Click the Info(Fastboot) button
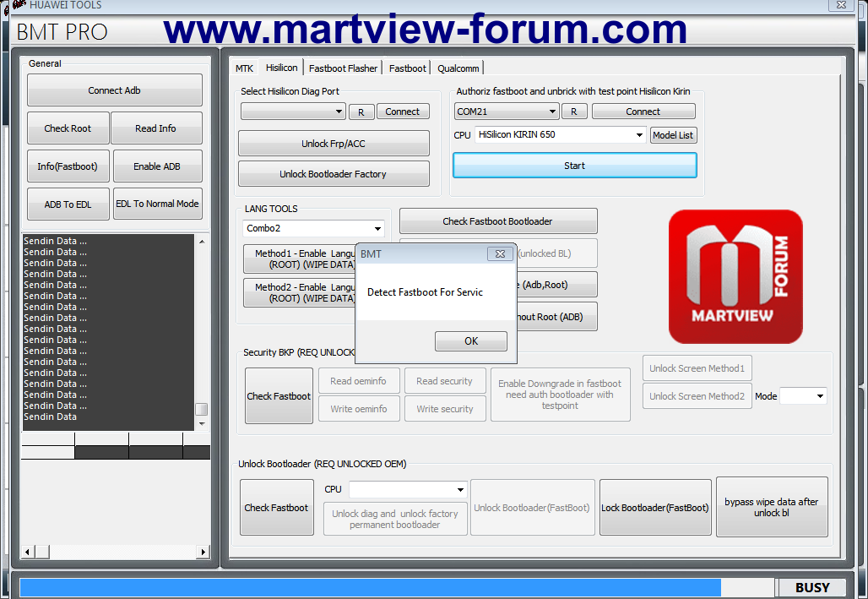The height and width of the screenshot is (599, 868). [x=68, y=166]
